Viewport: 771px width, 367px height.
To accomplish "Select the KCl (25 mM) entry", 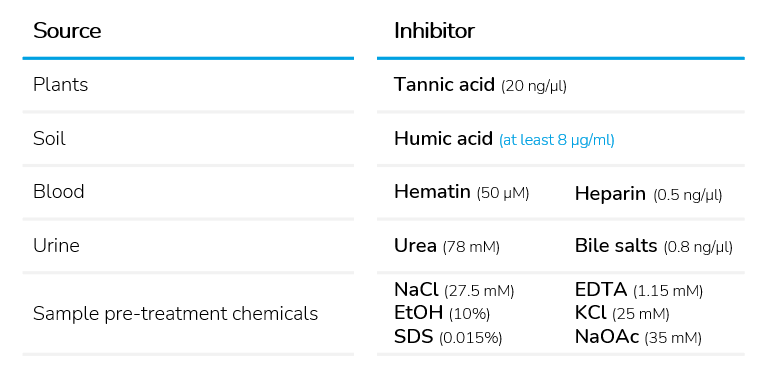I will (622, 313).
